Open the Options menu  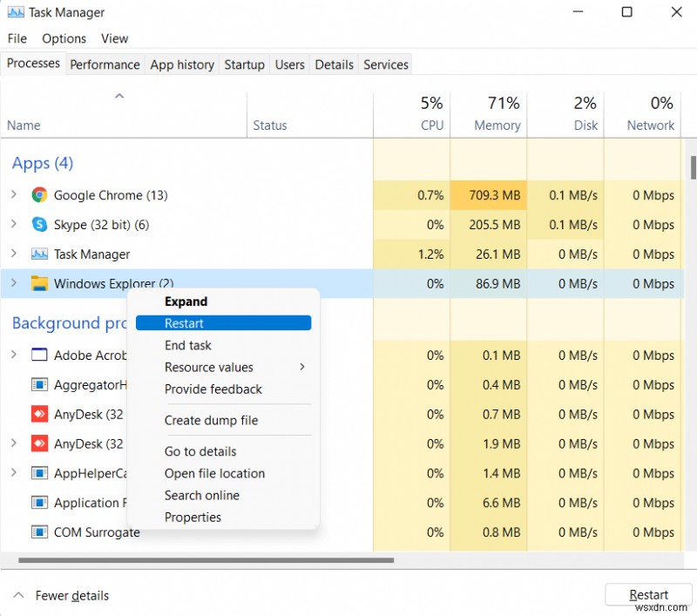[x=64, y=38]
